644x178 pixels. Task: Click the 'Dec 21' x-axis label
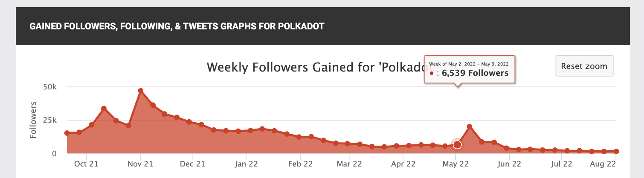pyautogui.click(x=192, y=163)
